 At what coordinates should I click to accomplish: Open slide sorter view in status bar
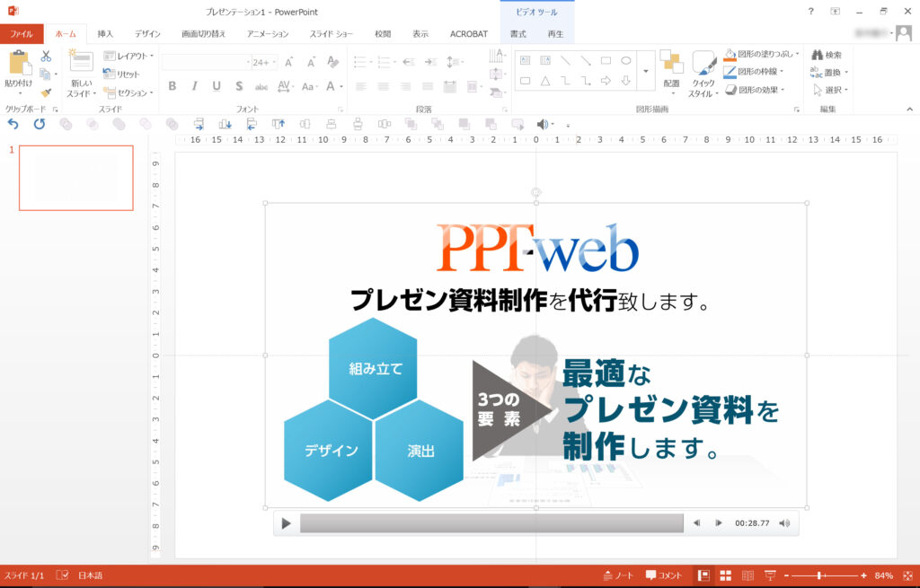click(x=726, y=575)
